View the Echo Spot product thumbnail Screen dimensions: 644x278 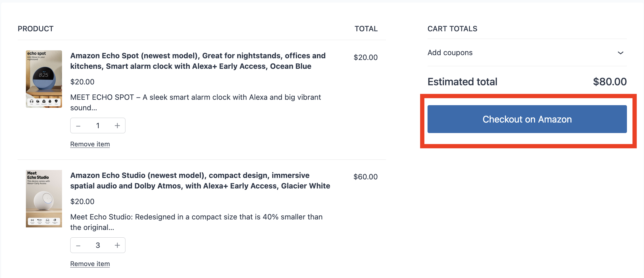tap(44, 79)
